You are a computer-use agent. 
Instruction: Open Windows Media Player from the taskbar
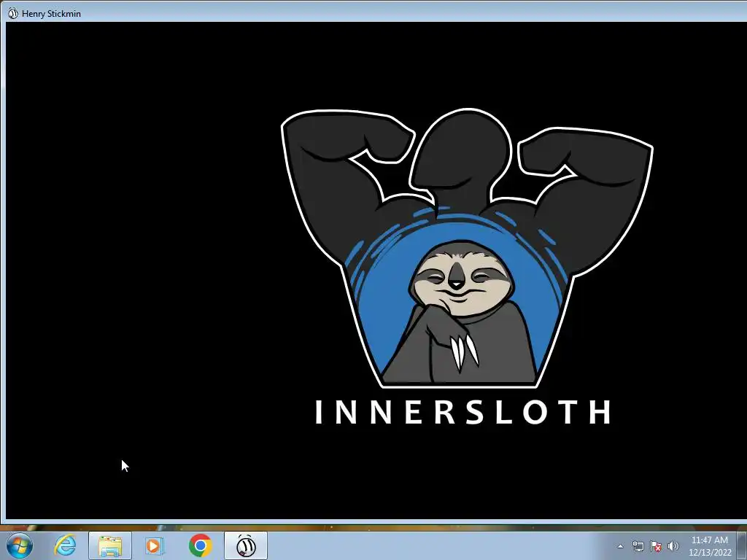coord(155,545)
